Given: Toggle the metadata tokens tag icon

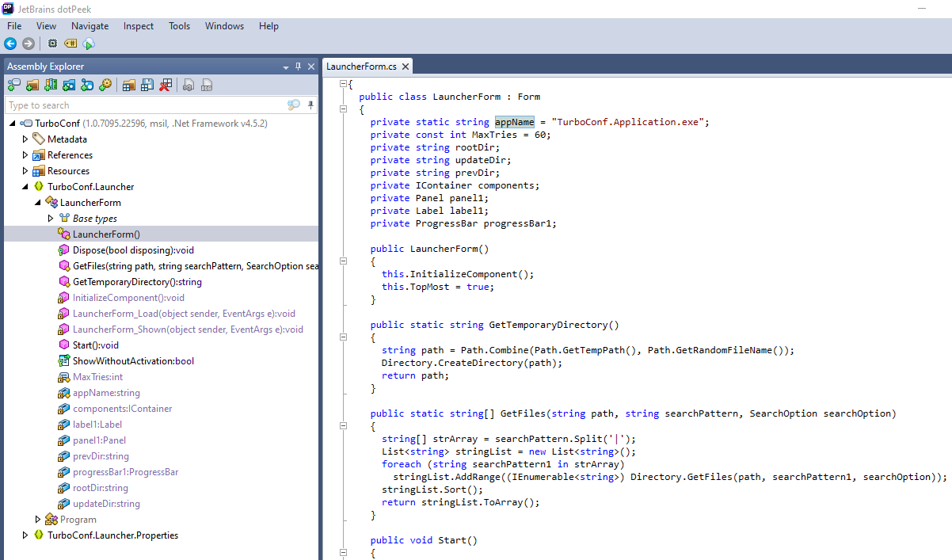Looking at the screenshot, I should click(x=70, y=44).
